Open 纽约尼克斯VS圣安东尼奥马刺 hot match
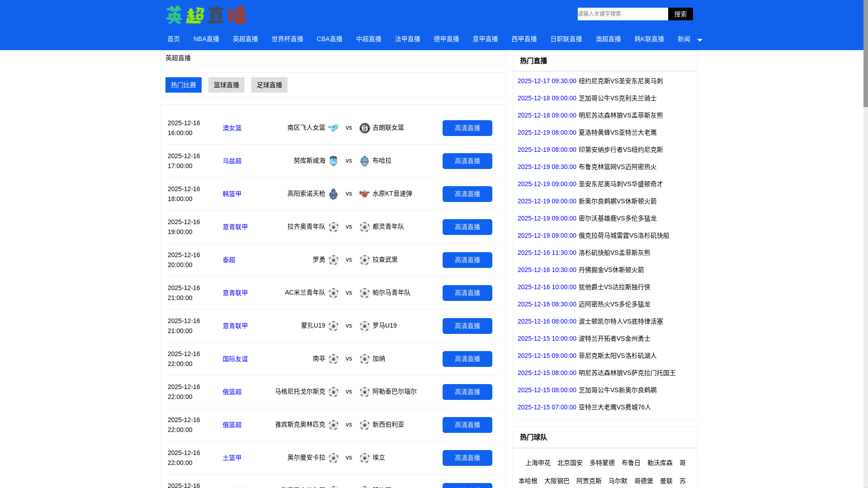This screenshot has width=868, height=488. [x=621, y=81]
